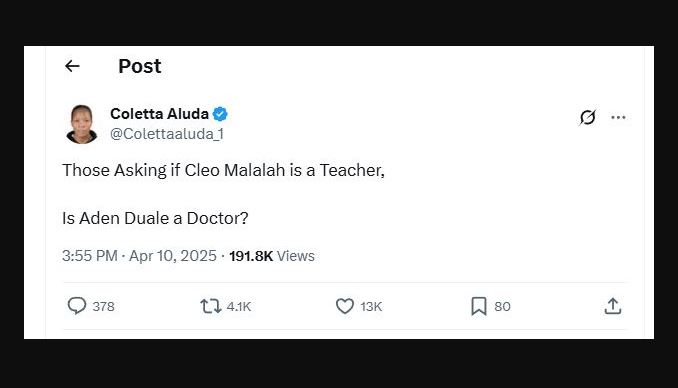This screenshot has width=678, height=388.
Task: Click the Post heading at top
Action: (x=140, y=66)
